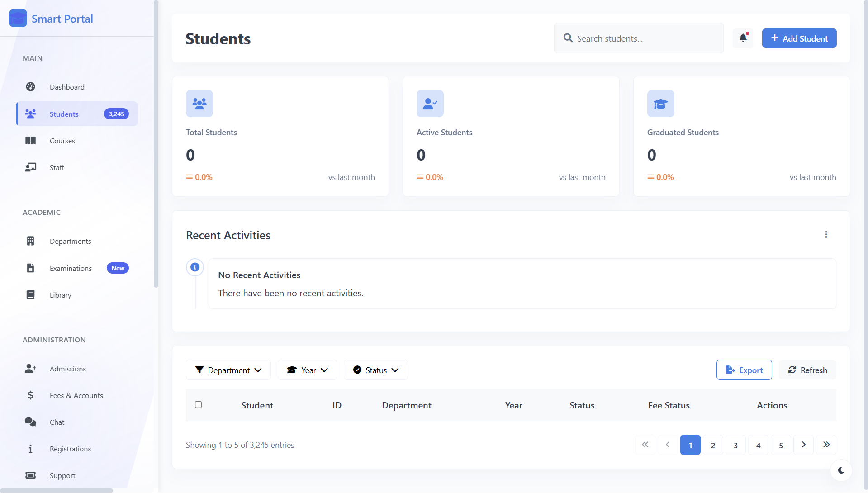
Task: Enable dark mode with the moon toggle
Action: (841, 470)
